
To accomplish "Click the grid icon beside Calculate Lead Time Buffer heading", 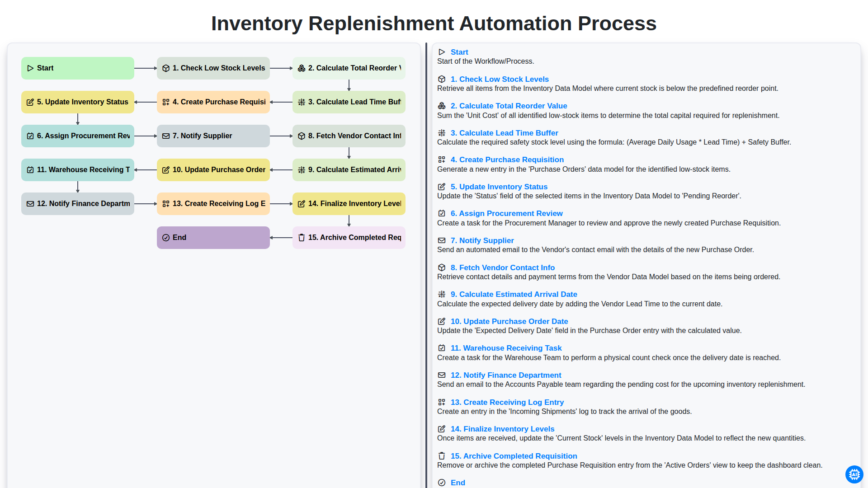I will tap(442, 133).
